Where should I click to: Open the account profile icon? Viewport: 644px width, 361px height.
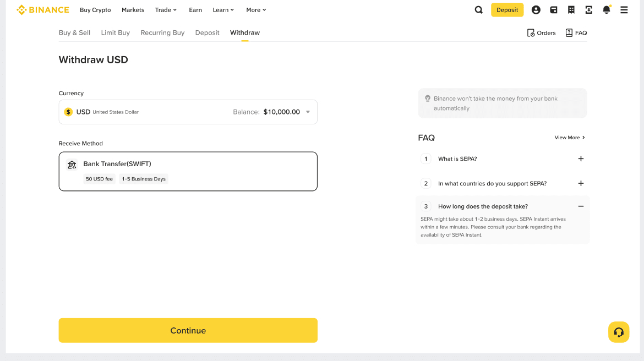pos(536,10)
